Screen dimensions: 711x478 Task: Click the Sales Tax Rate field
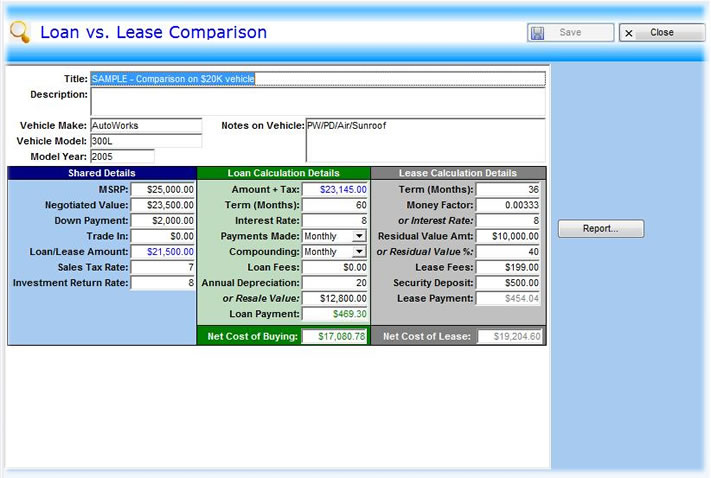(x=163, y=267)
